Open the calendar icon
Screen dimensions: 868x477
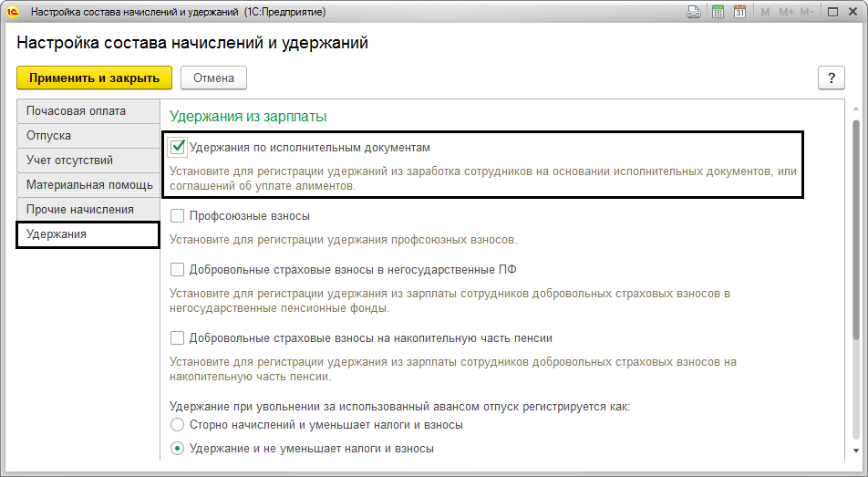click(x=739, y=13)
